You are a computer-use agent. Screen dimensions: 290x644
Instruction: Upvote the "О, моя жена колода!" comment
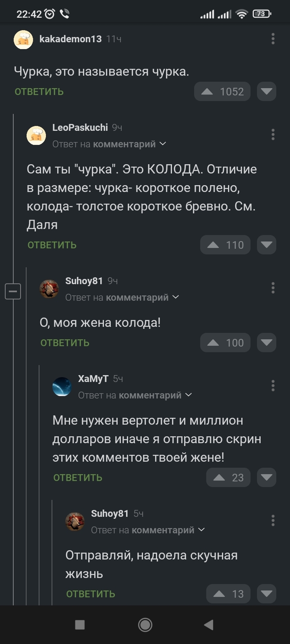213,343
